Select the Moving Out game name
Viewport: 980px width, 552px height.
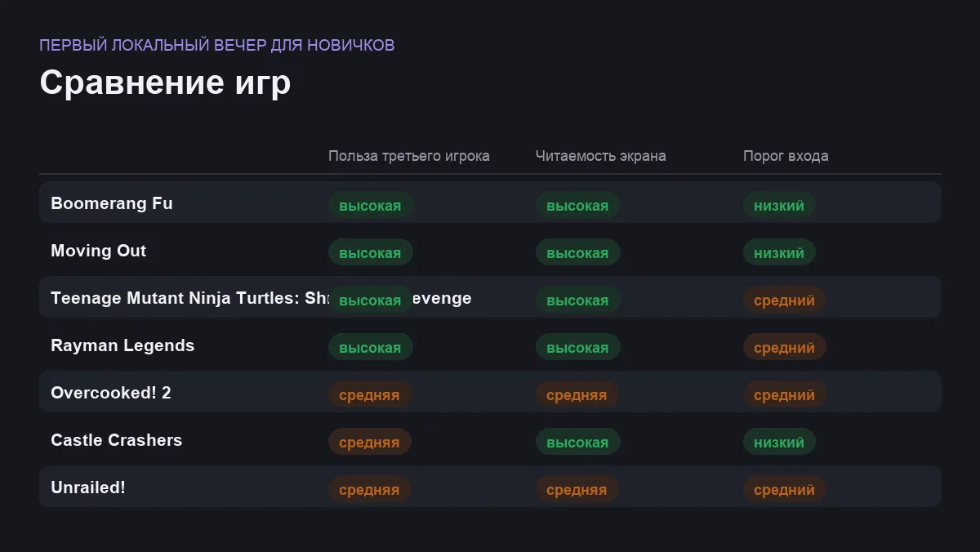click(99, 251)
